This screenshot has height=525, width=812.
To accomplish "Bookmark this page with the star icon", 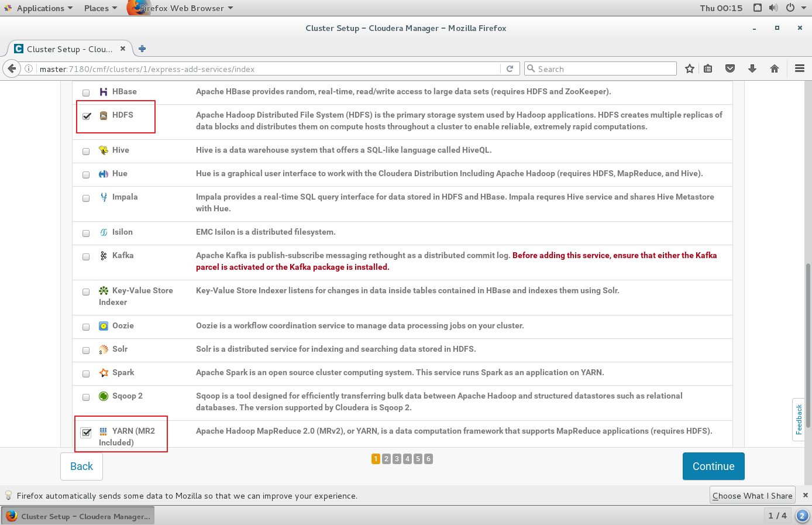I will tap(690, 68).
